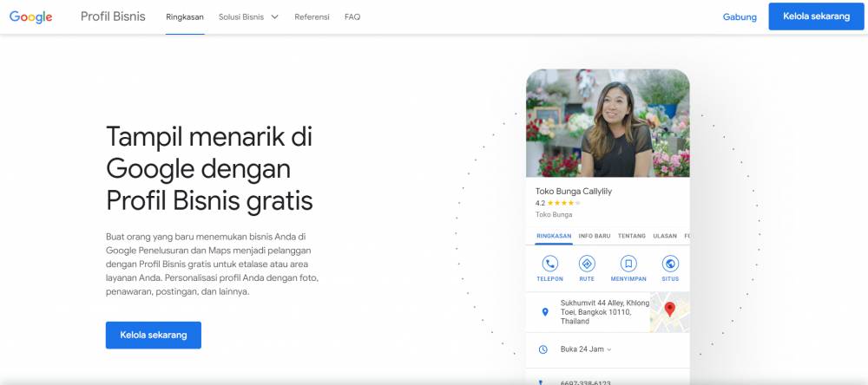Expand the Solusi Bisnis dropdown

(248, 17)
